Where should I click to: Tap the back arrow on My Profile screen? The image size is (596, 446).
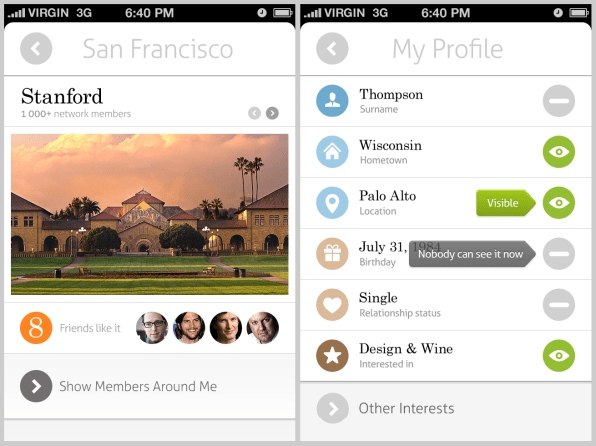(332, 49)
